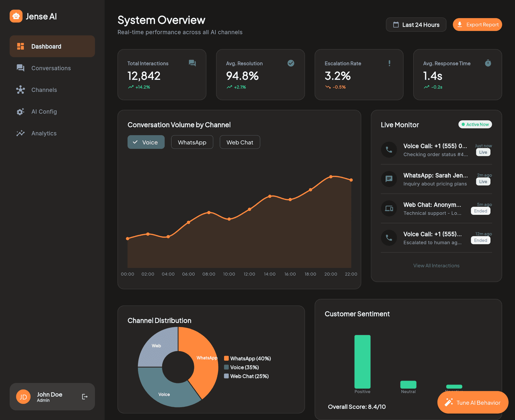The image size is (515, 420).
Task: Open the Analytics sidebar icon
Action: click(21, 133)
